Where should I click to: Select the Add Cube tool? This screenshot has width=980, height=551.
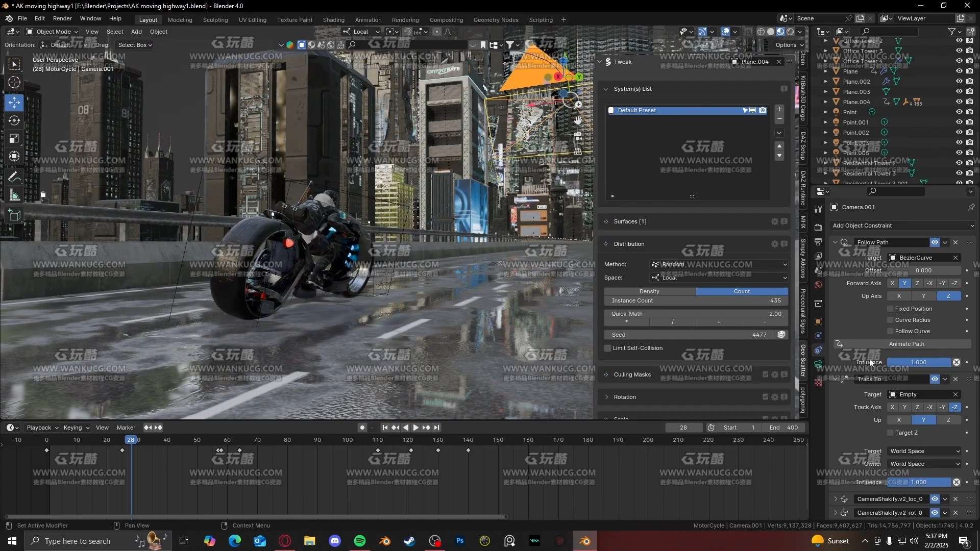tap(14, 215)
